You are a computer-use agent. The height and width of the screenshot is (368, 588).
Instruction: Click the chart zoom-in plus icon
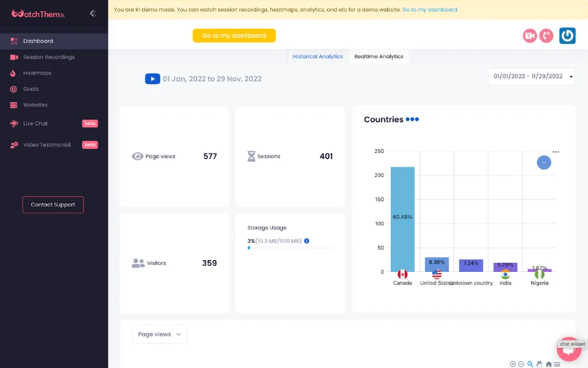[x=512, y=364]
